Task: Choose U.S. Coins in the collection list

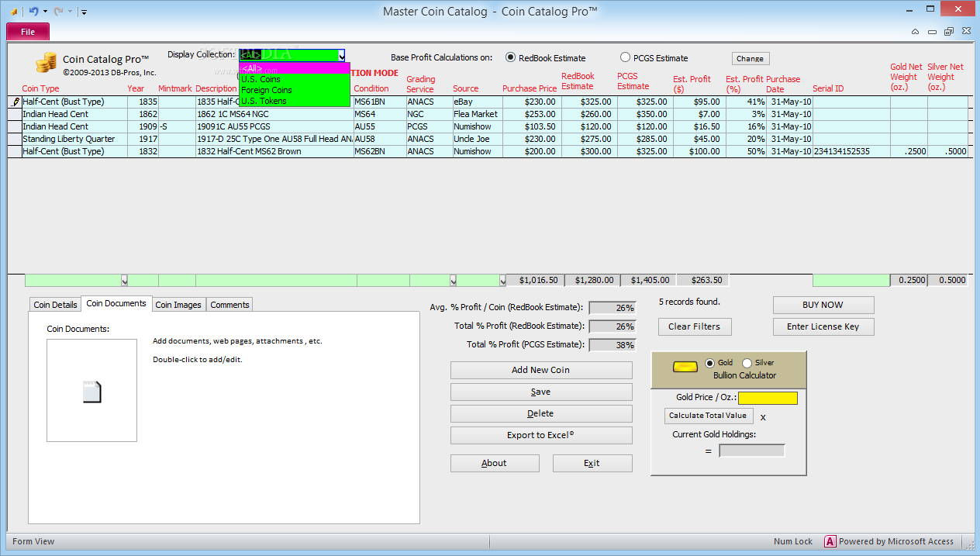Action: (x=295, y=79)
